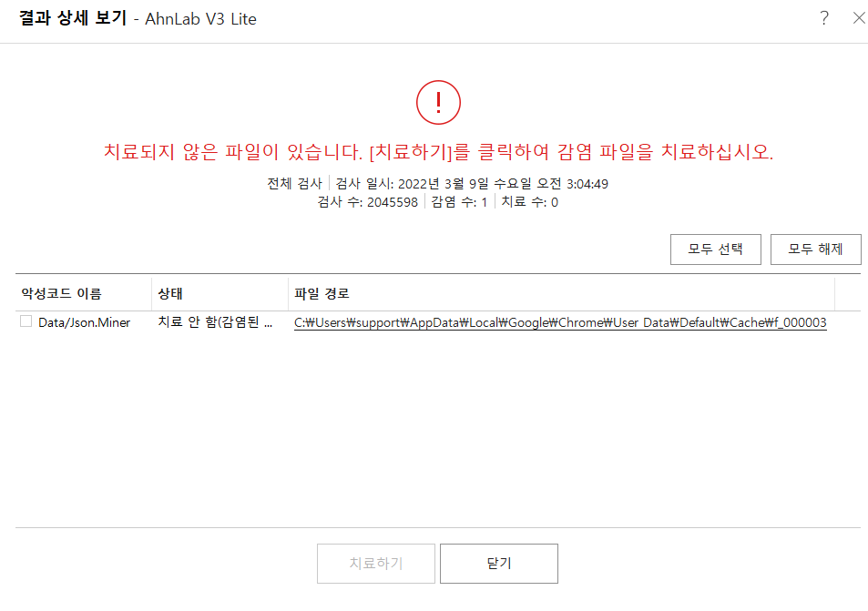Sort by 악성코드 이름 column header

coord(83,293)
